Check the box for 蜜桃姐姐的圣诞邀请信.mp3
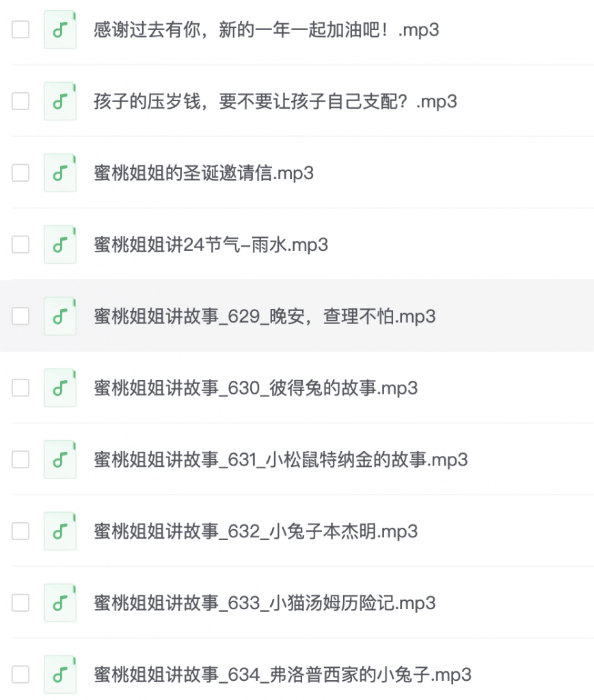The image size is (594, 700). pyautogui.click(x=21, y=173)
